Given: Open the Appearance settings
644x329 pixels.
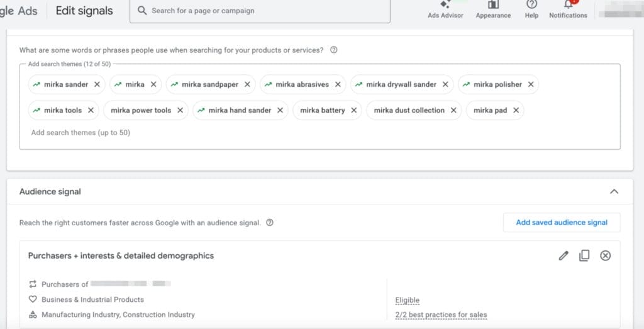Looking at the screenshot, I should [x=493, y=9].
